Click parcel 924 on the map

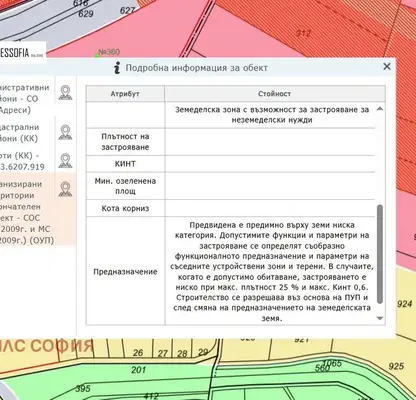point(405,304)
